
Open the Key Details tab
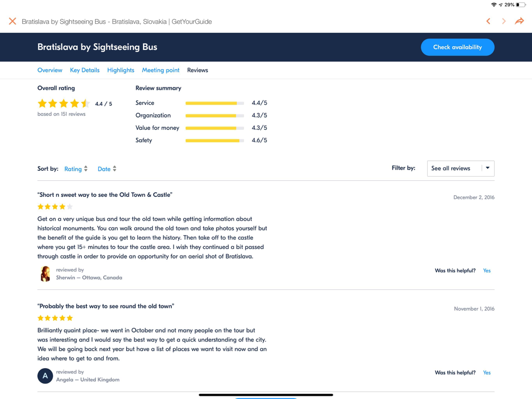click(x=85, y=70)
